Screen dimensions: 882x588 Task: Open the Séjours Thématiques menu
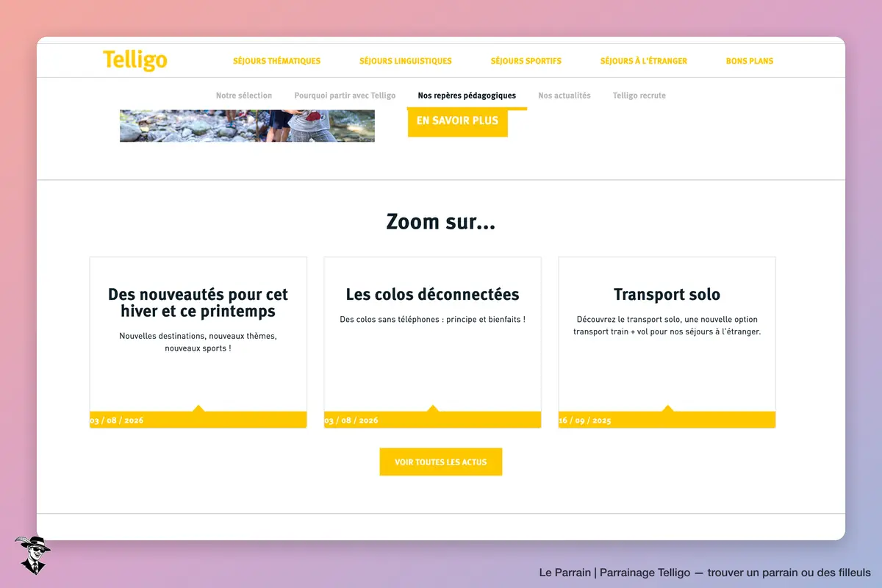pos(277,61)
